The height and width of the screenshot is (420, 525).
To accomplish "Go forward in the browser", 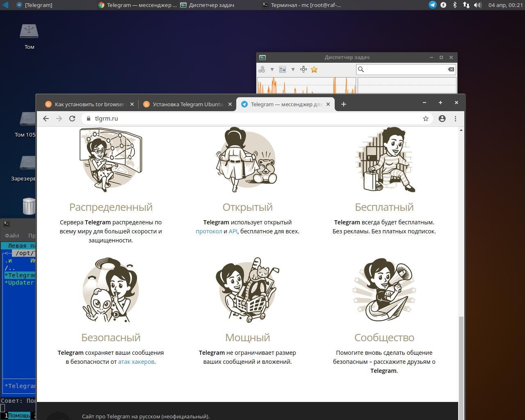I will (x=59, y=119).
